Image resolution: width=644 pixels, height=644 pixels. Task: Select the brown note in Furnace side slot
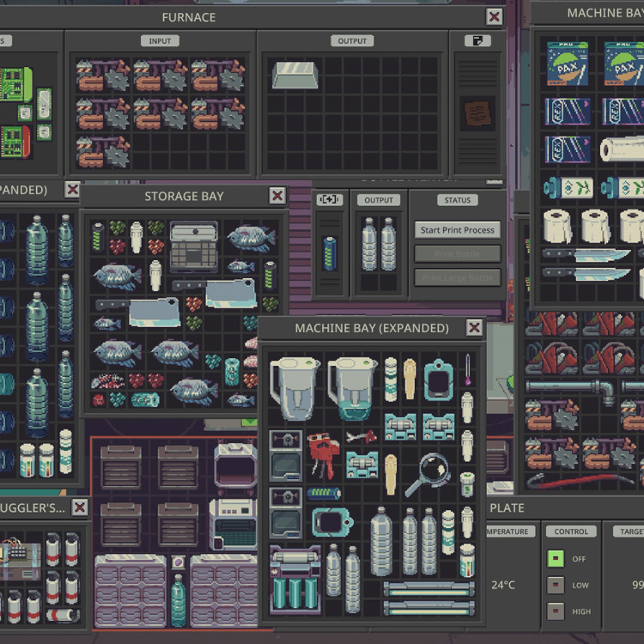coord(477,113)
